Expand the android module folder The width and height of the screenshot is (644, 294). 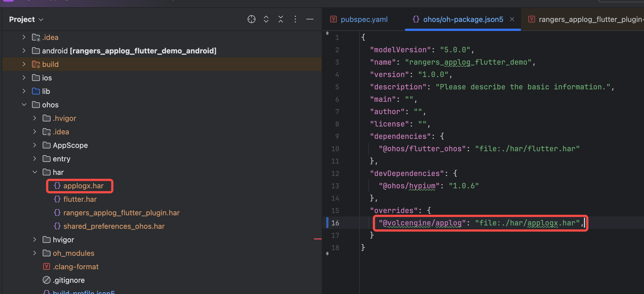(24, 51)
